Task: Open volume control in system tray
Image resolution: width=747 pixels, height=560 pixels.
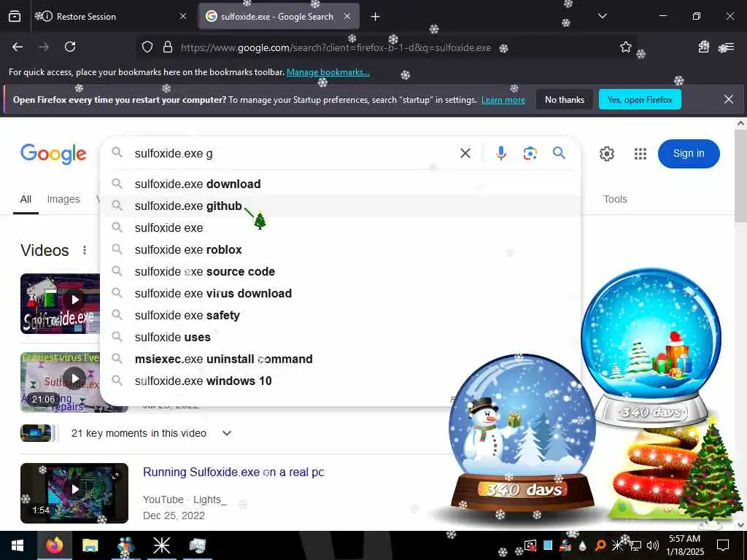Action: point(652,545)
